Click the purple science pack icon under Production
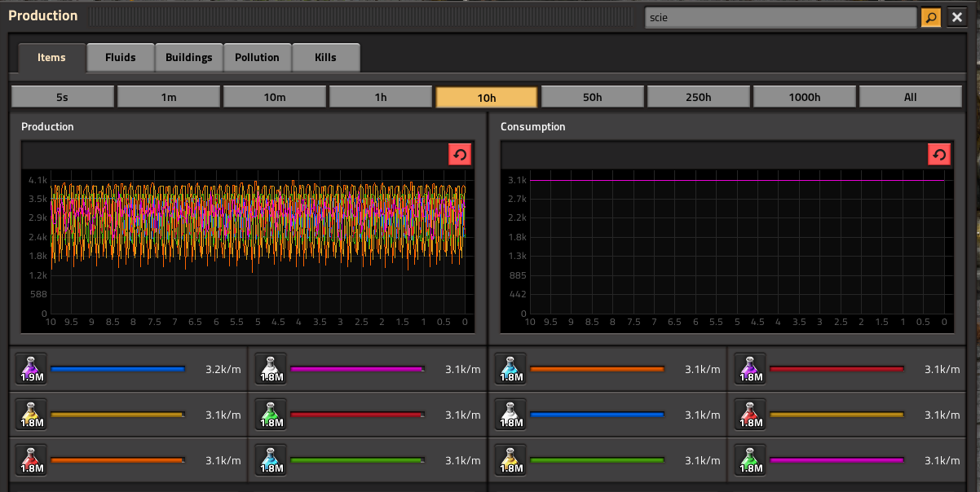Viewport: 980px width, 492px height. point(32,369)
